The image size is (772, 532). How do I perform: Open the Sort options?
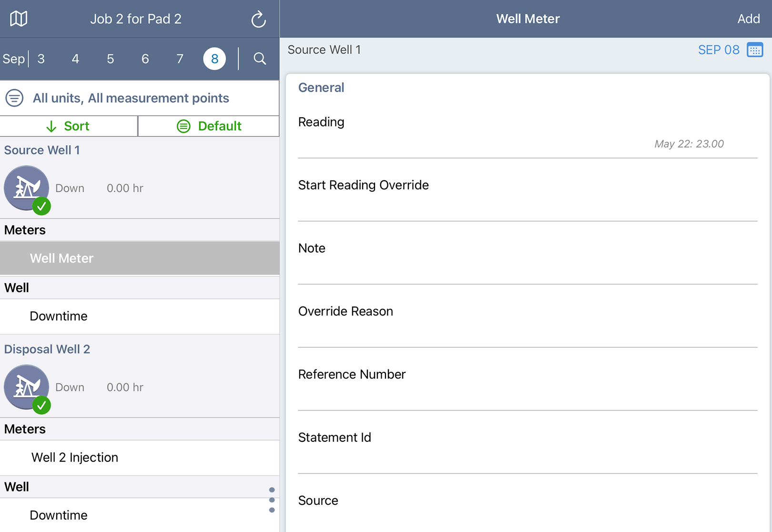(x=69, y=126)
